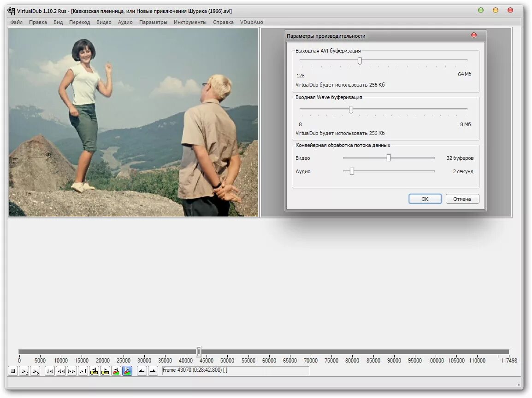Click the timeline position handle at frame 43070
The height and width of the screenshot is (398, 532).
199,351
